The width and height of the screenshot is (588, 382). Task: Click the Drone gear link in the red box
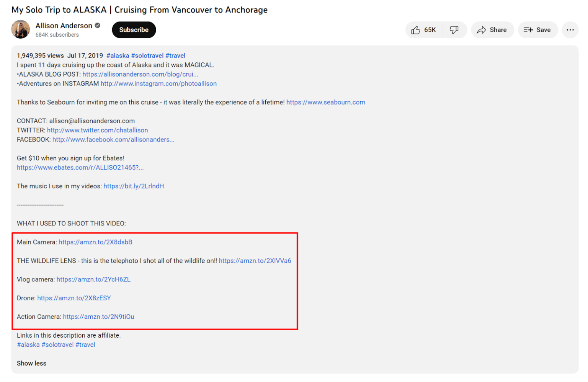point(74,298)
